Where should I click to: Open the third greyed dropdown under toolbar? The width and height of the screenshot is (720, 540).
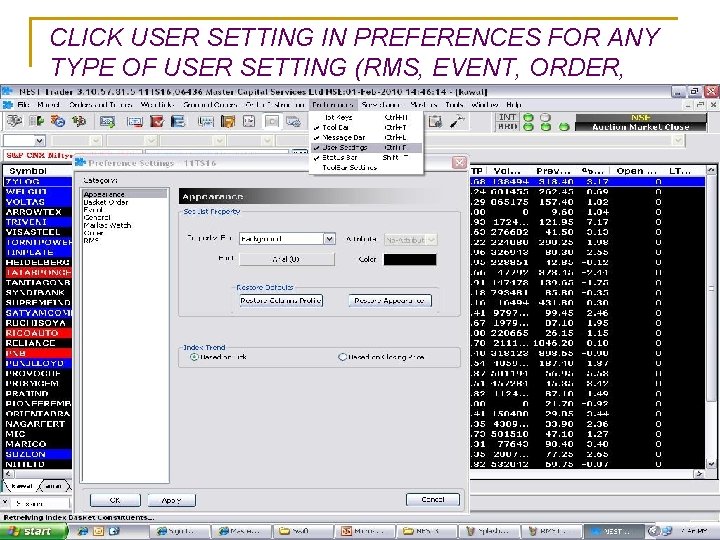tap(151, 141)
